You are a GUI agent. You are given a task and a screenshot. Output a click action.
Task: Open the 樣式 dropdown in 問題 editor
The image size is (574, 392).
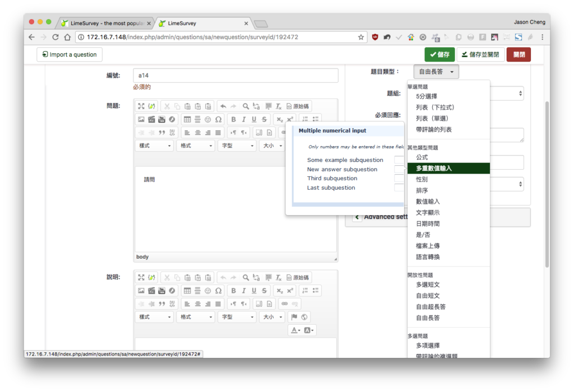coord(155,146)
